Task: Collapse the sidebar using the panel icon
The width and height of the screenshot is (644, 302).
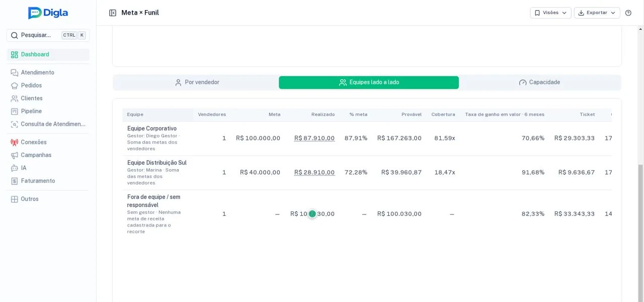Action: 113,13
